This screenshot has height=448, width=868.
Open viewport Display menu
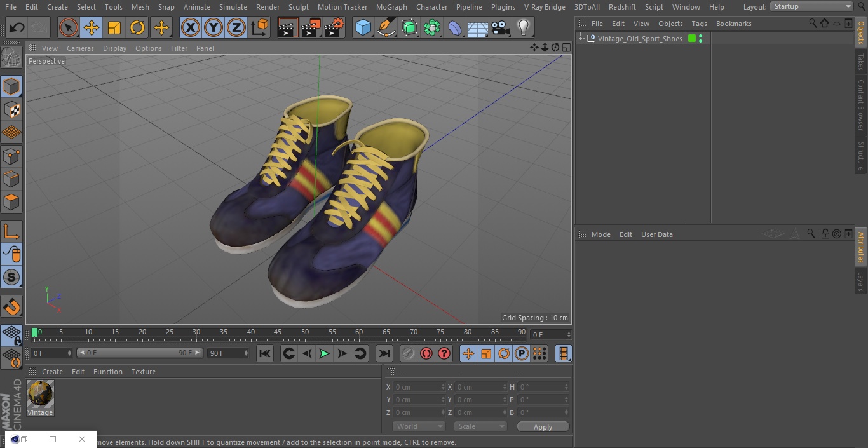pos(114,48)
